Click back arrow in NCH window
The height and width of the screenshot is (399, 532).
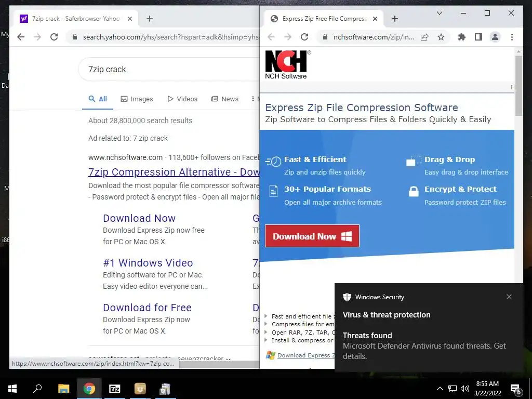[271, 37]
